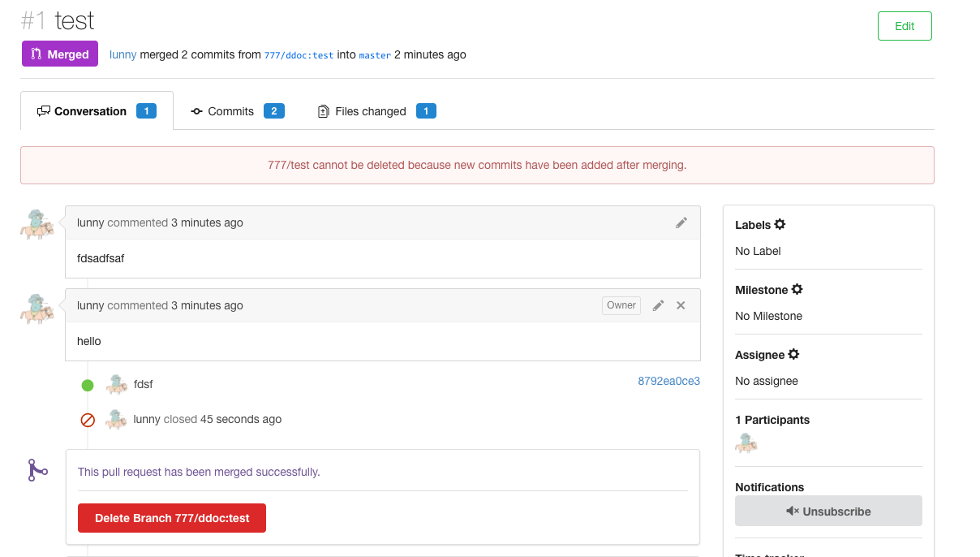
Task: View the Files changed tab
Action: (x=366, y=111)
